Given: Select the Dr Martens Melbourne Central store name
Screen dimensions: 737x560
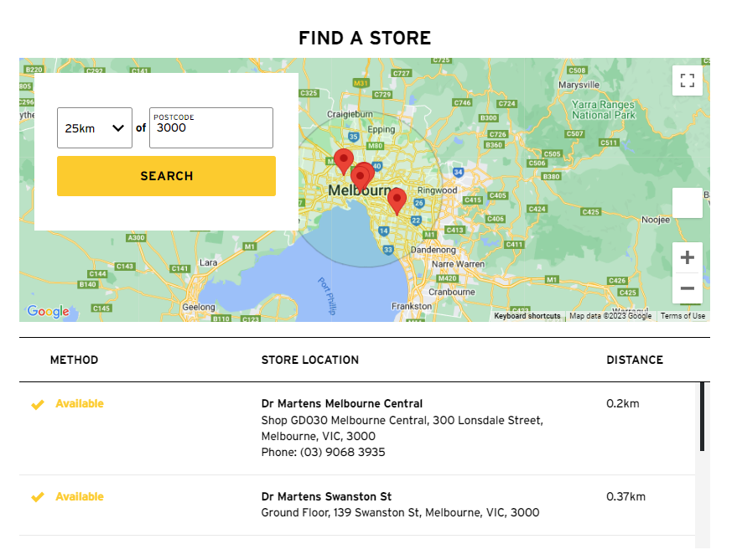Looking at the screenshot, I should (x=342, y=403).
